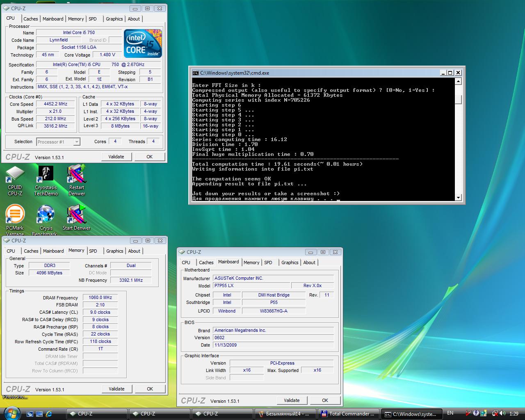
Task: Click Core Voltage value 1.480 V
Action: coord(107,55)
